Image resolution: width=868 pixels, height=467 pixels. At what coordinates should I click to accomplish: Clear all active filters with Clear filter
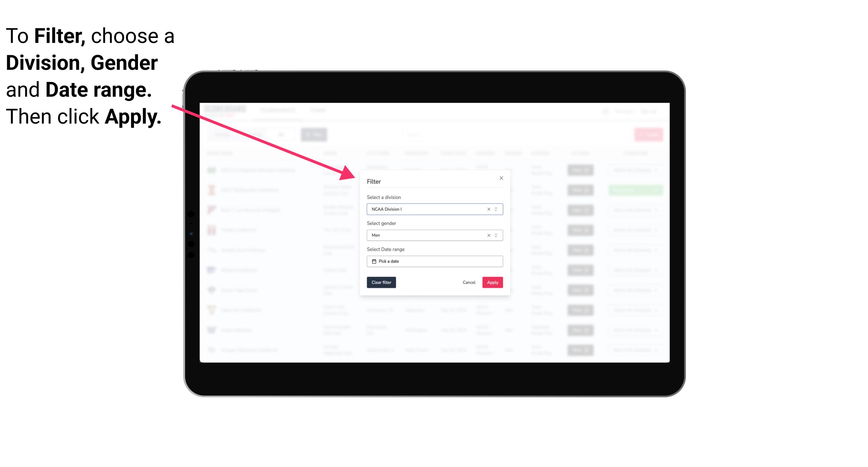381,283
